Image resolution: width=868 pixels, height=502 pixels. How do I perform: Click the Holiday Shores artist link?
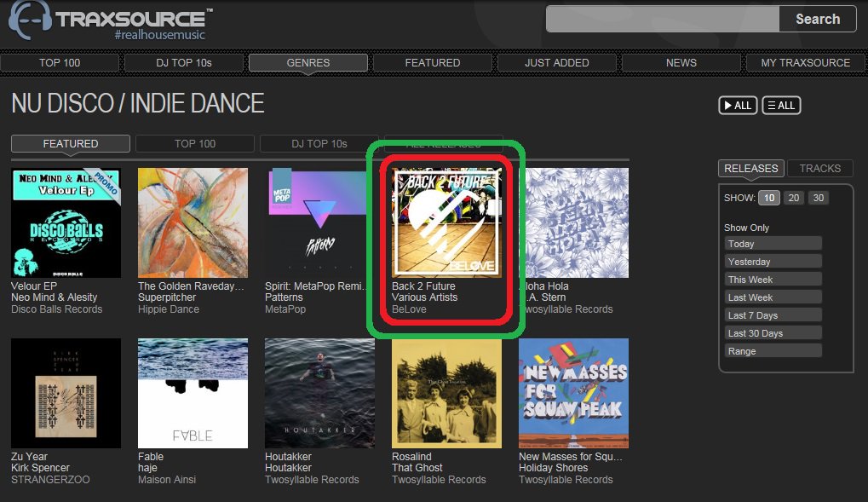[553, 468]
